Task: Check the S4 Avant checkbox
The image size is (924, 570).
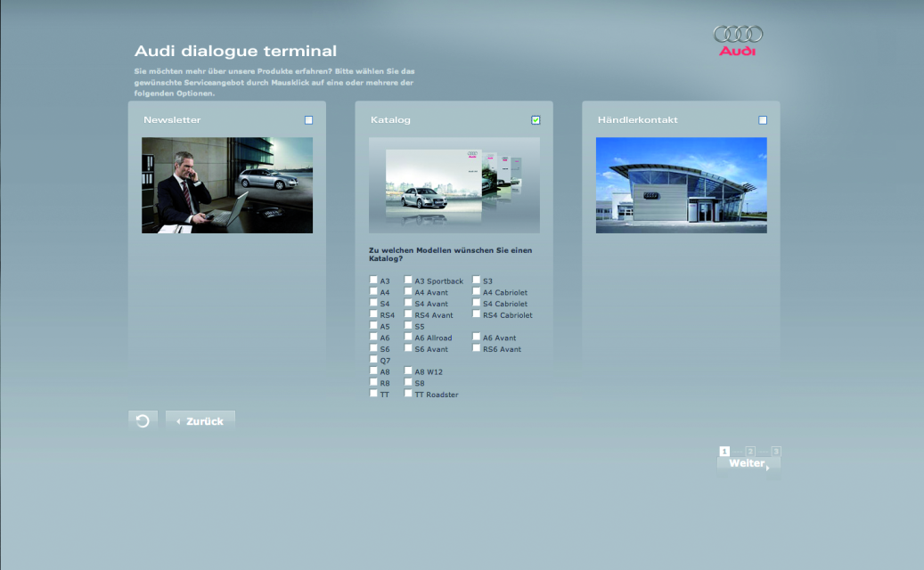Action: pos(408,303)
